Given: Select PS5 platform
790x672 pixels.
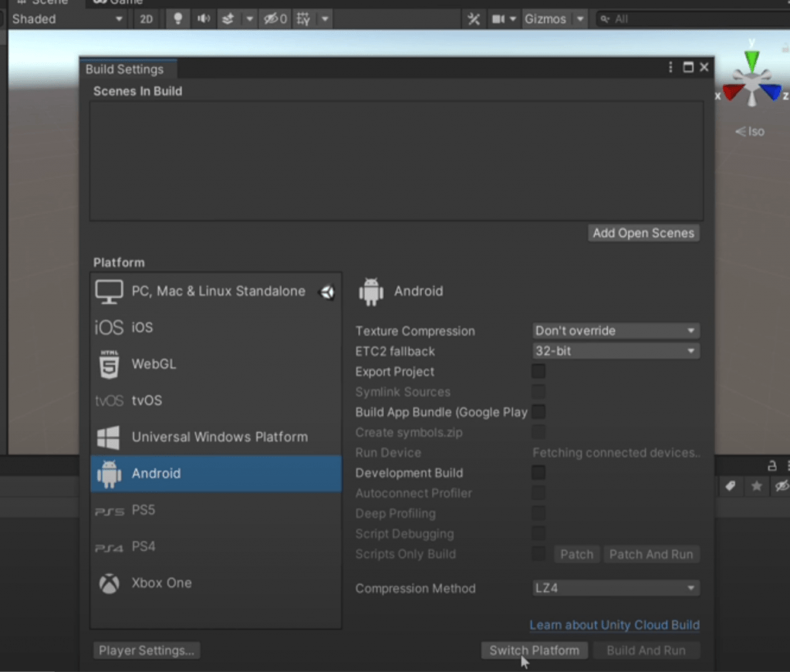Looking at the screenshot, I should pos(216,510).
